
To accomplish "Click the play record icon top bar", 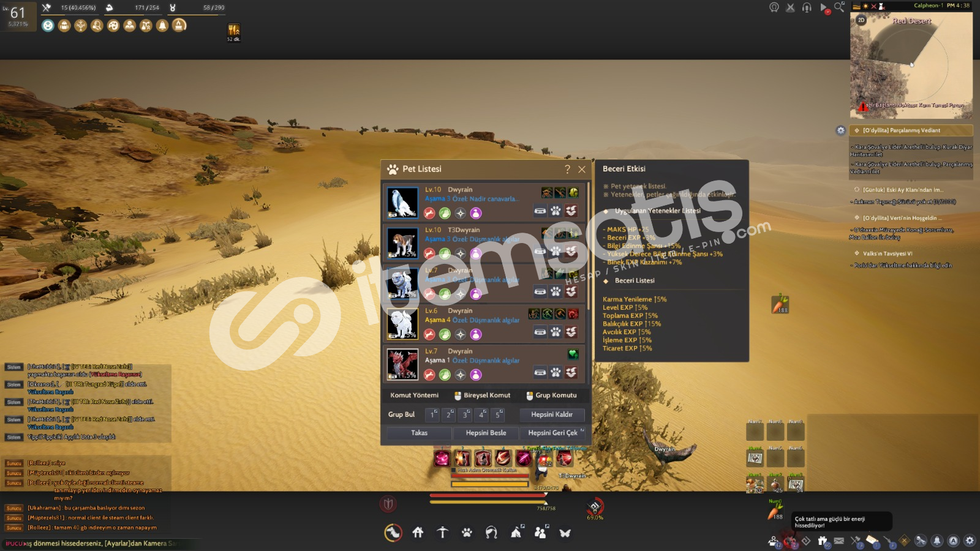I will pyautogui.click(x=824, y=8).
